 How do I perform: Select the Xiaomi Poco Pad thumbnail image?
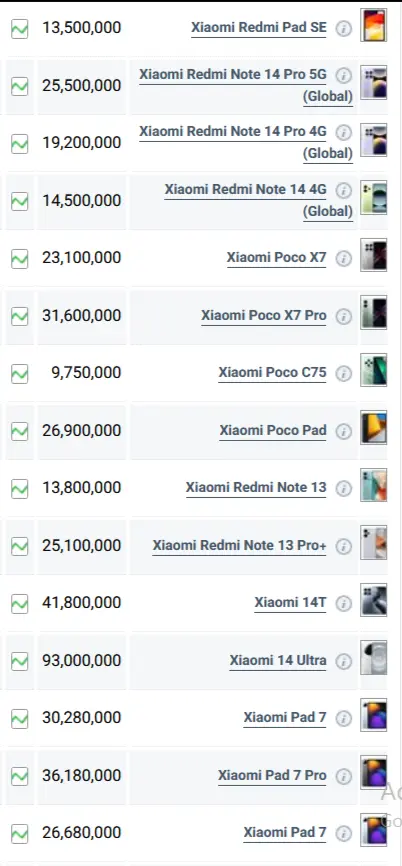click(x=373, y=427)
